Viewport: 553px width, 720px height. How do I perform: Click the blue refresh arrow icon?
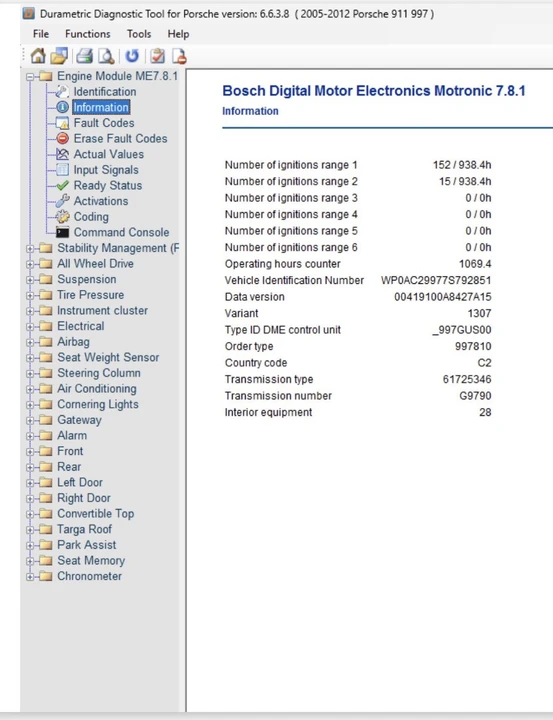(132, 56)
